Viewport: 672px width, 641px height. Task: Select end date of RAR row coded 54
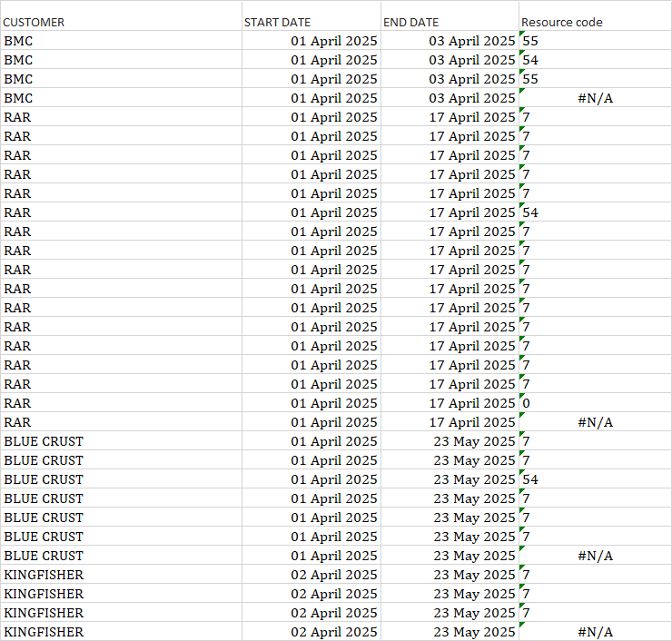(450, 212)
